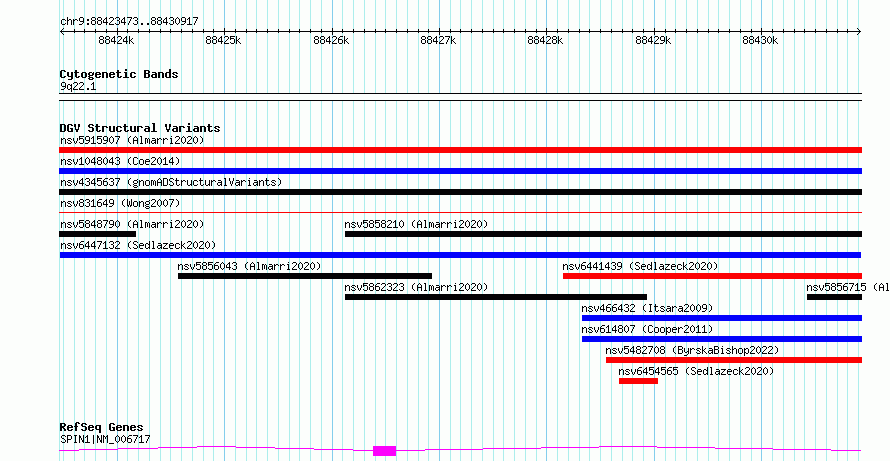
Task: Click the DGV Structural Variants track title
Action: tap(140, 128)
